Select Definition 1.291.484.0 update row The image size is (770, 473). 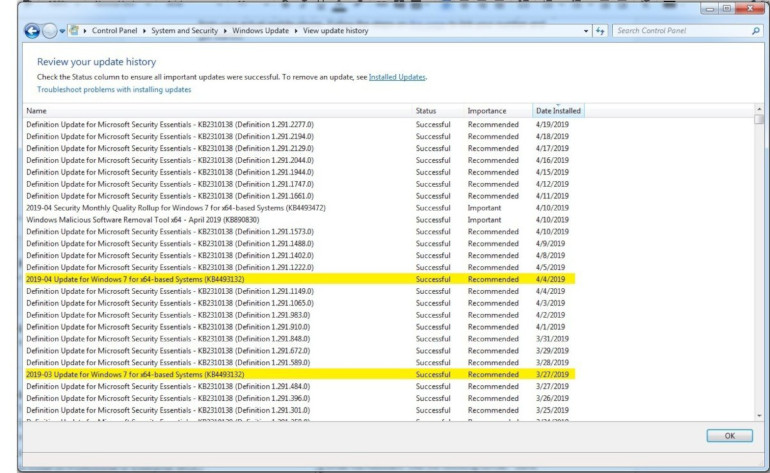300,387
